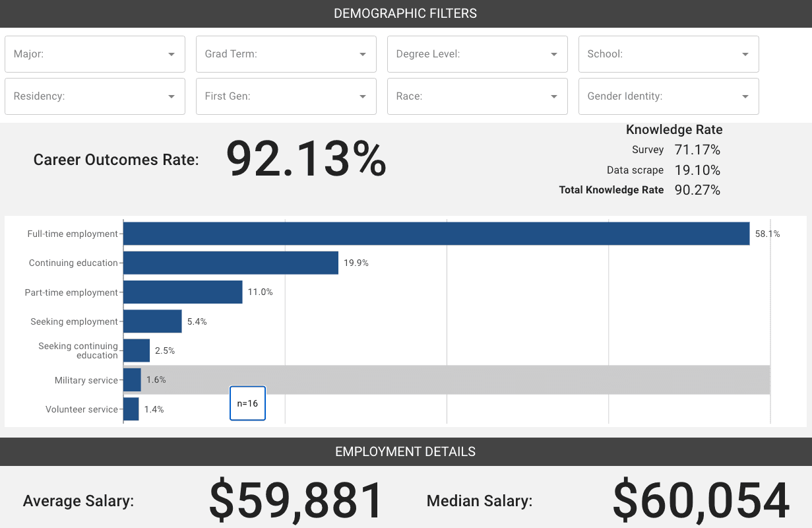Expand the First Gen filter
Image resolution: width=812 pixels, height=528 pixels.
pos(286,96)
